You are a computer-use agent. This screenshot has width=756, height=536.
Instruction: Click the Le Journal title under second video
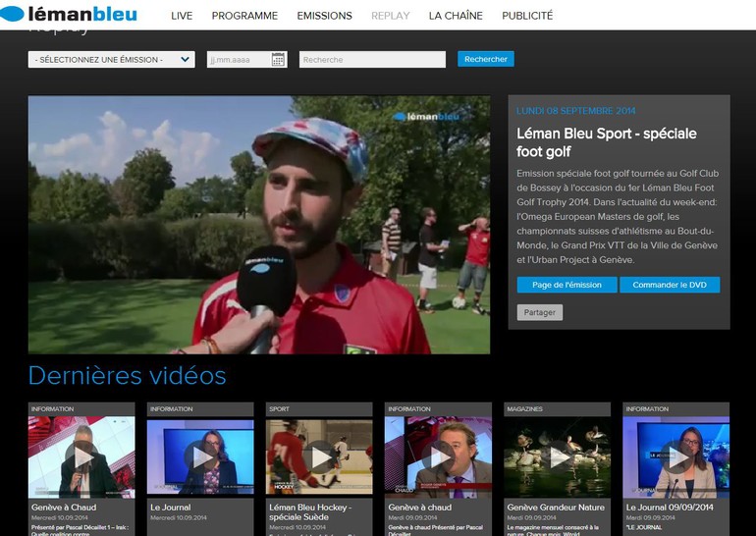[170, 508]
